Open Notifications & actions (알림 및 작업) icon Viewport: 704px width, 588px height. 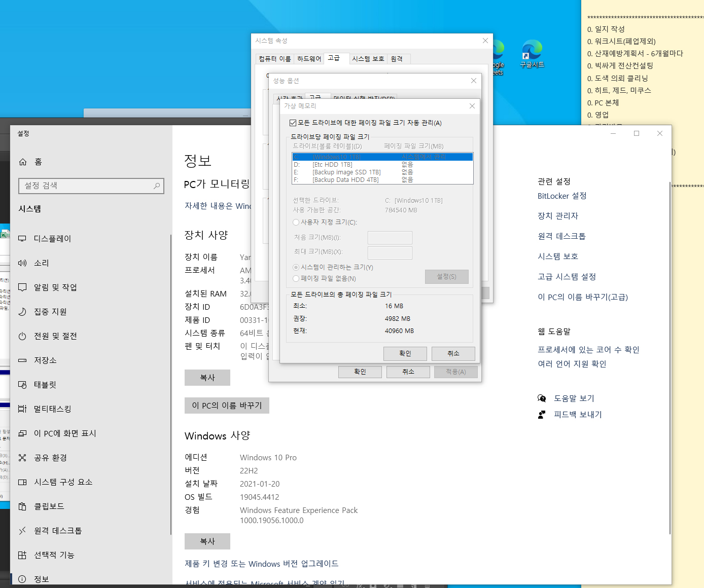(22, 287)
